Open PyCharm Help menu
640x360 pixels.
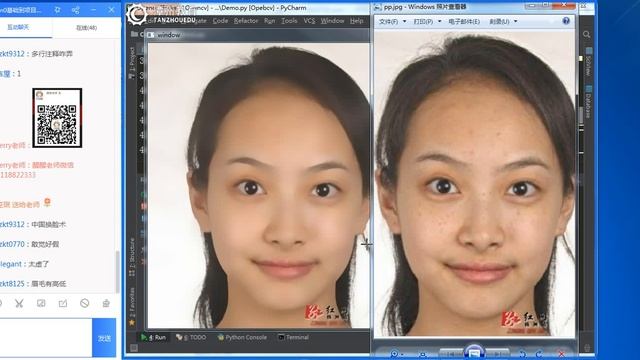[x=356, y=21]
